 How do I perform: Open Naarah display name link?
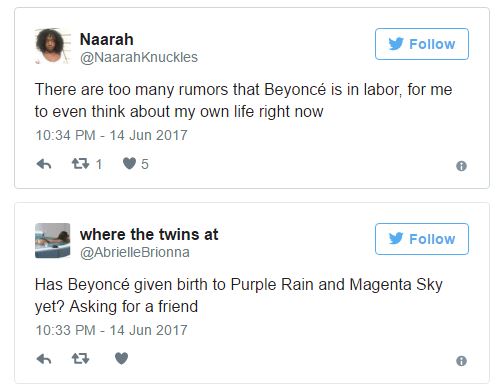(107, 39)
